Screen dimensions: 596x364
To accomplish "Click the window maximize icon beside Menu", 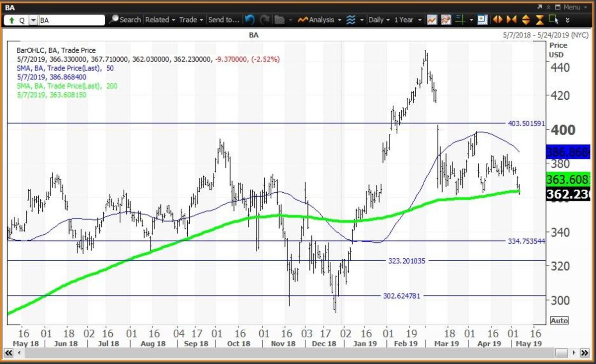I will click(x=557, y=7).
